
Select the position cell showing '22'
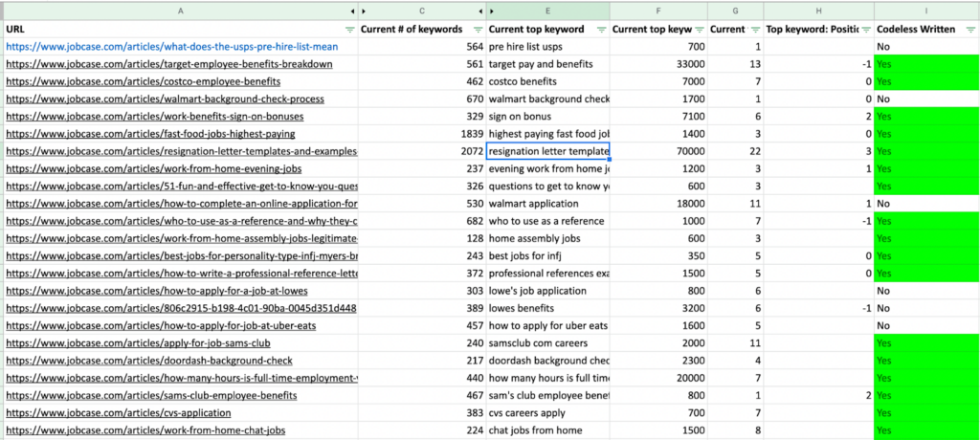(735, 151)
